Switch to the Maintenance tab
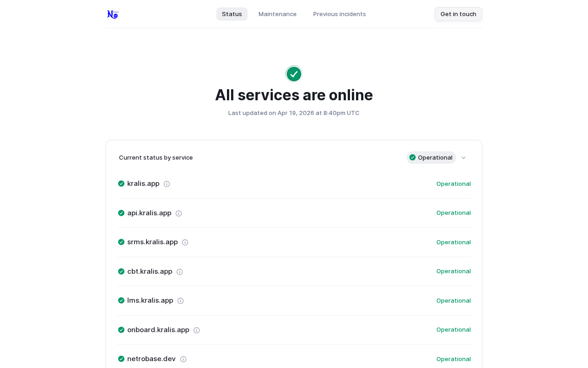Image resolution: width=588 pixels, height=368 pixels. pos(277,14)
